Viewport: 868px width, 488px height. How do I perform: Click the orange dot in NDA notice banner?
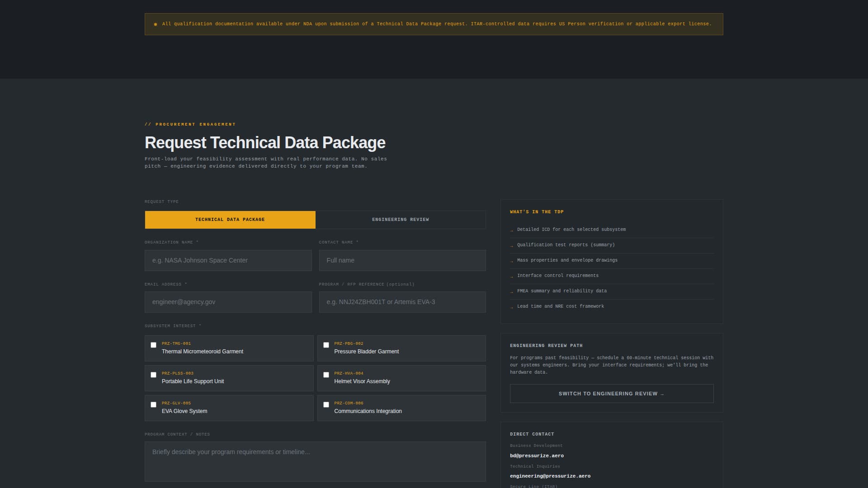tap(156, 24)
